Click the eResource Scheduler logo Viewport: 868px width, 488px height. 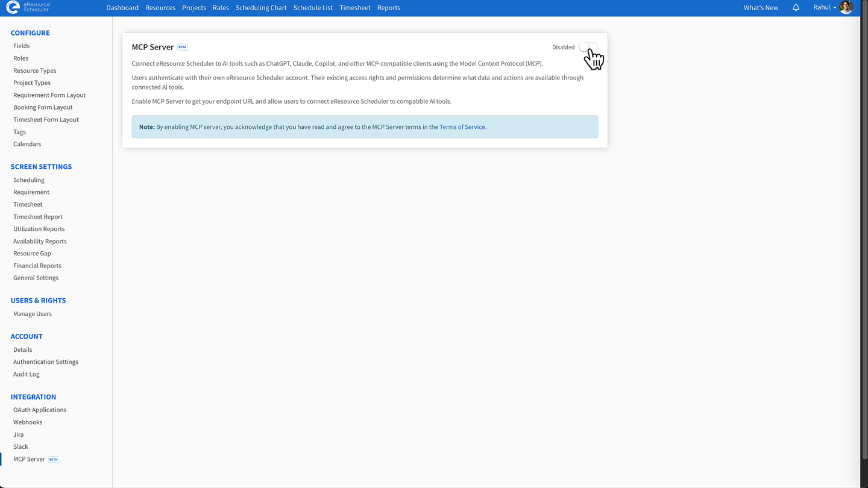[x=28, y=7]
